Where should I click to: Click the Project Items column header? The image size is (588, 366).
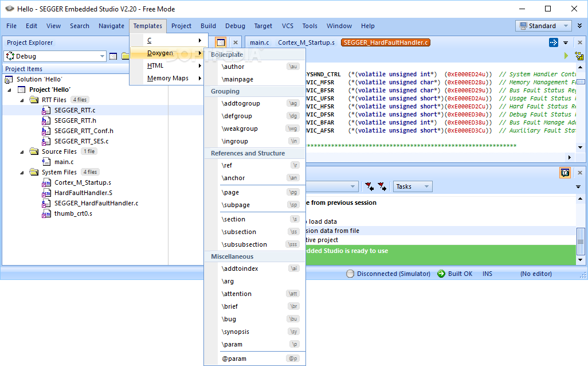coord(66,69)
